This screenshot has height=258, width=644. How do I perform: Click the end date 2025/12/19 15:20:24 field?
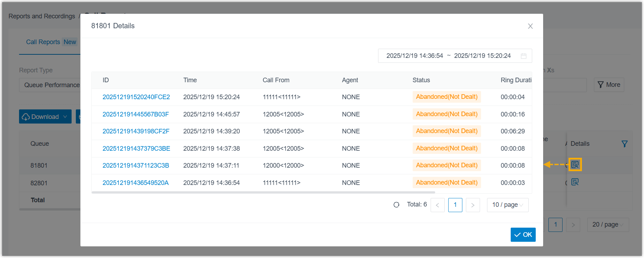(x=482, y=56)
